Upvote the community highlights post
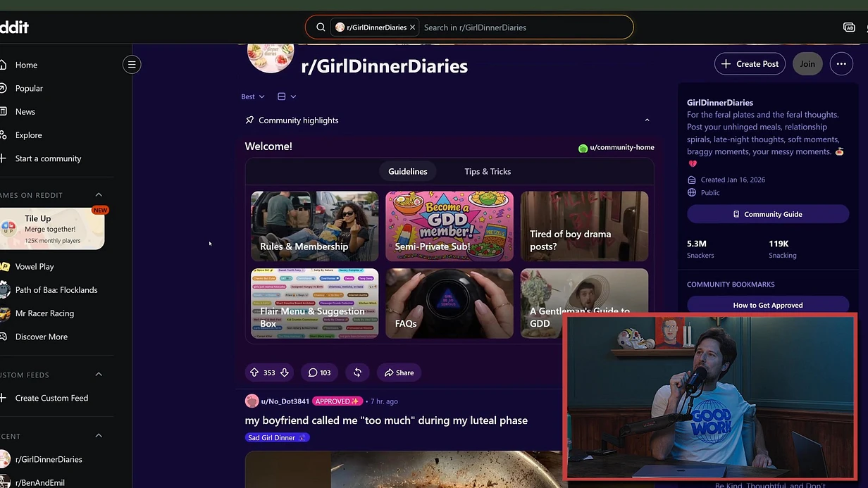This screenshot has width=868, height=488. point(254,373)
